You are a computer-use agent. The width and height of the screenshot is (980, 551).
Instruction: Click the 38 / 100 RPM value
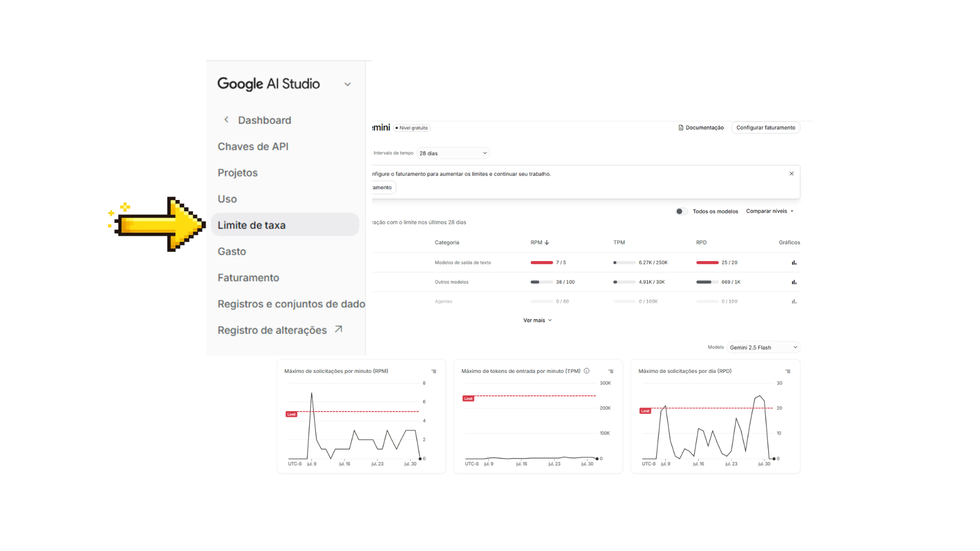click(x=565, y=282)
